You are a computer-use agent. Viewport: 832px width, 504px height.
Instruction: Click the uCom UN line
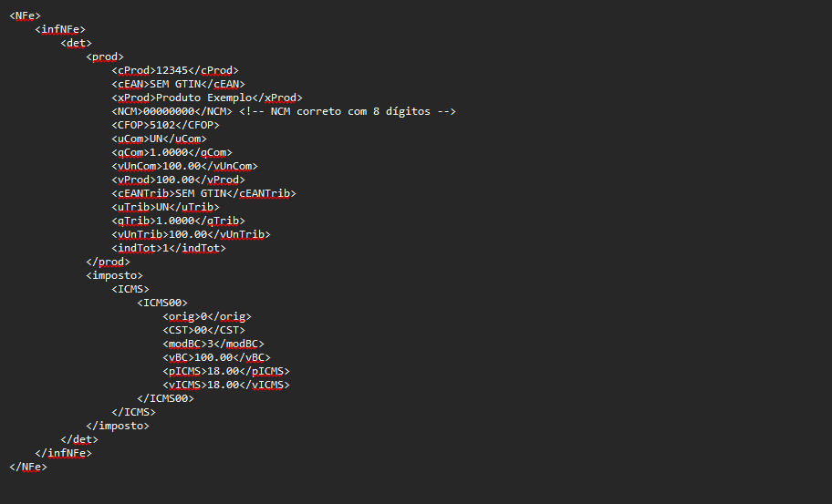159,139
